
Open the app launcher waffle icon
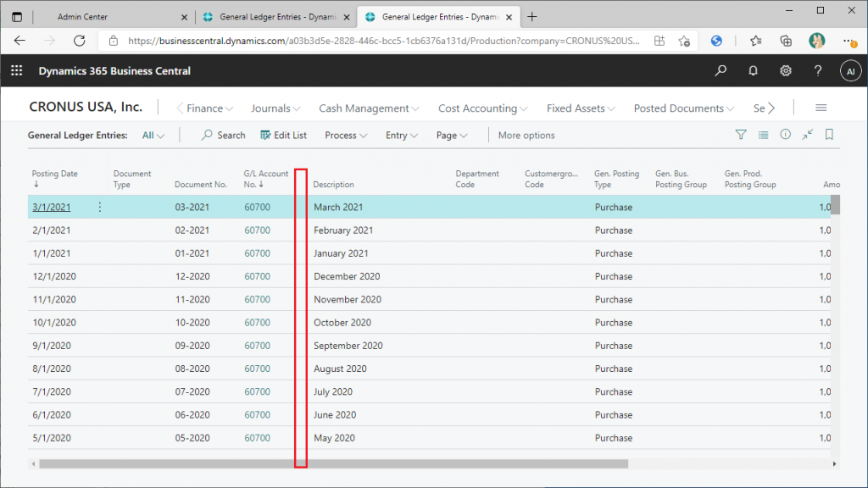[17, 71]
